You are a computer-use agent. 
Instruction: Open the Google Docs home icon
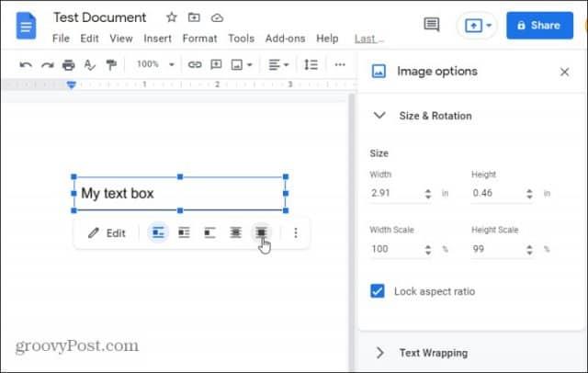pyautogui.click(x=26, y=26)
